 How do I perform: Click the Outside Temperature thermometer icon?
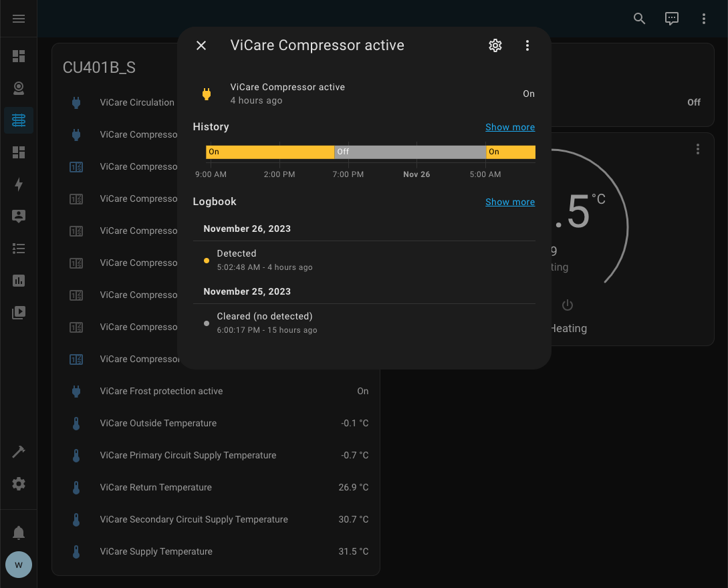click(x=76, y=423)
